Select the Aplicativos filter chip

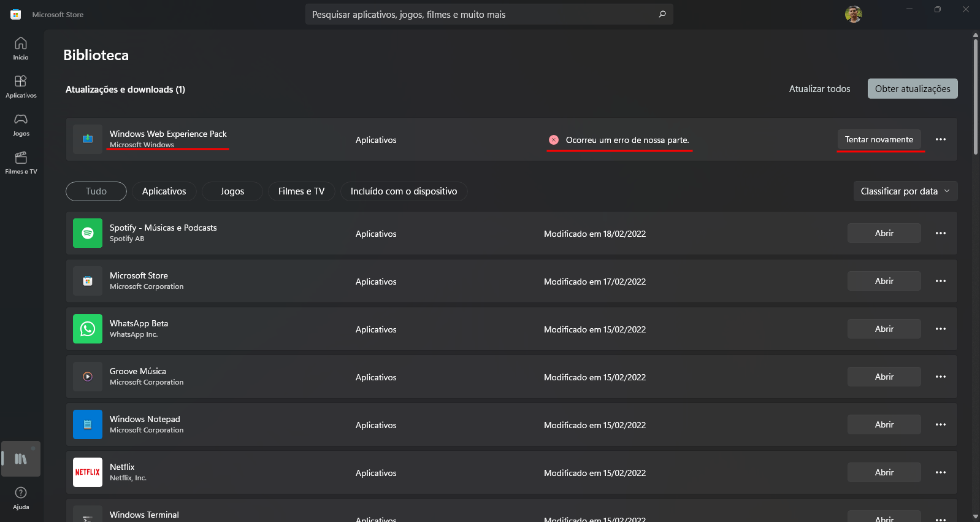point(164,191)
